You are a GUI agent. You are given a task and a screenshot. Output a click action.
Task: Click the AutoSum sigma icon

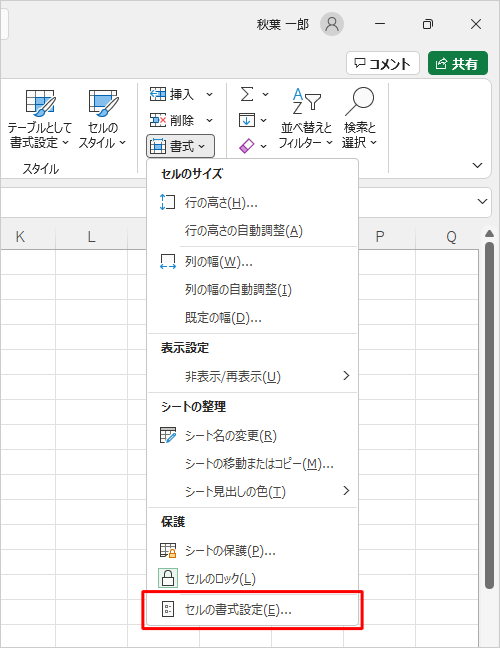click(247, 95)
